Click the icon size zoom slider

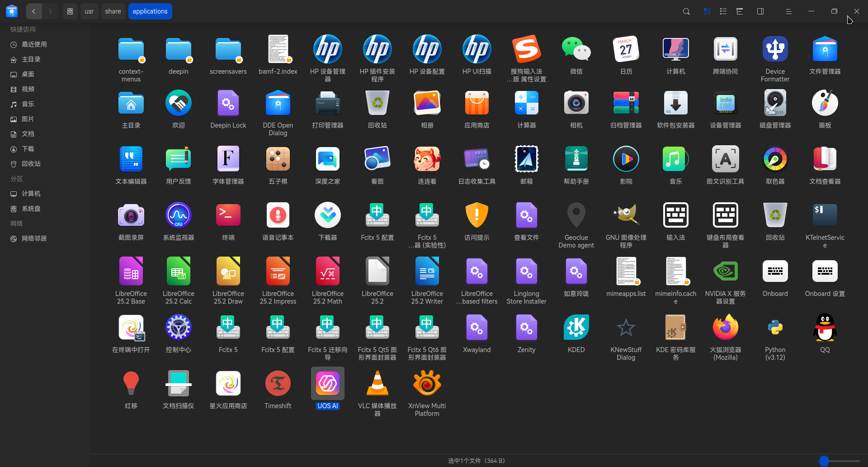[x=840, y=461]
